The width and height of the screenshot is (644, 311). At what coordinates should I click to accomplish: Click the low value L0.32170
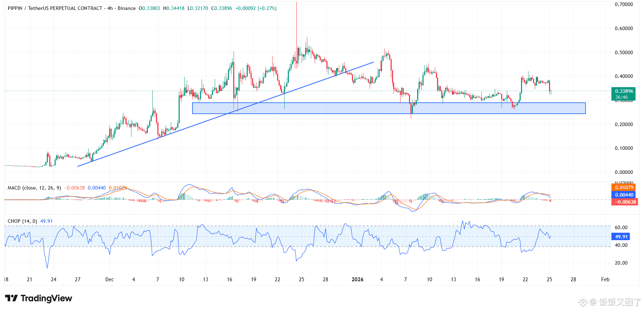(197, 8)
